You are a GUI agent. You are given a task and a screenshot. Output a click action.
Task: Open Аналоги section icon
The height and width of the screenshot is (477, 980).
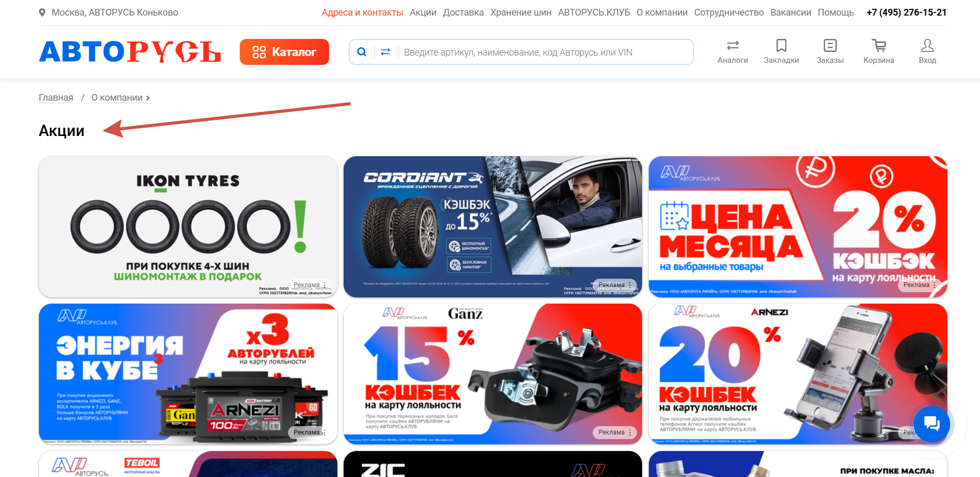tap(733, 46)
